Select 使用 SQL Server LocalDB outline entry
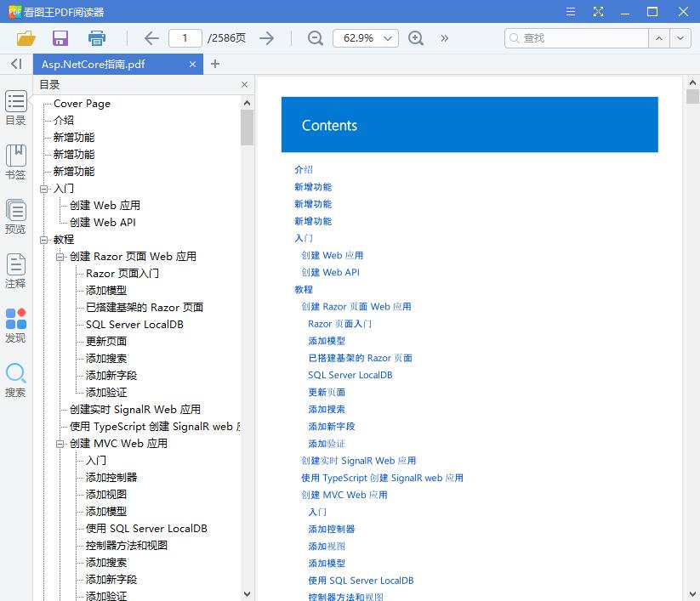The width and height of the screenshot is (700, 601). click(146, 529)
